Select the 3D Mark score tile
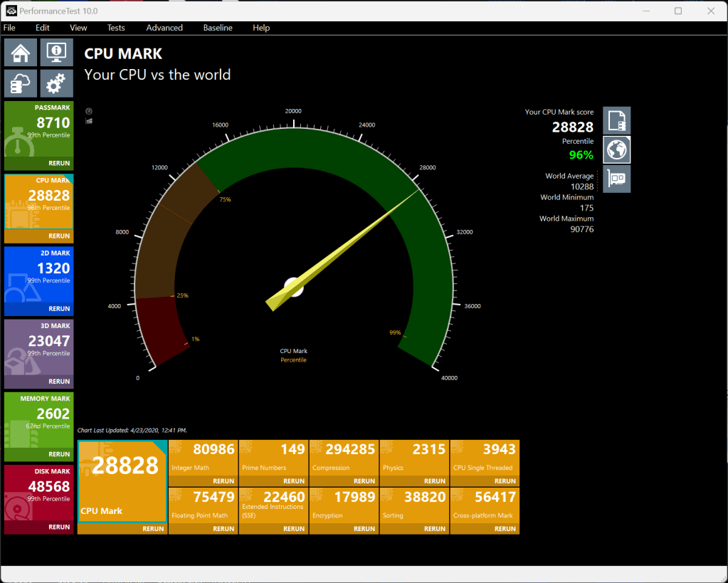 coord(38,347)
